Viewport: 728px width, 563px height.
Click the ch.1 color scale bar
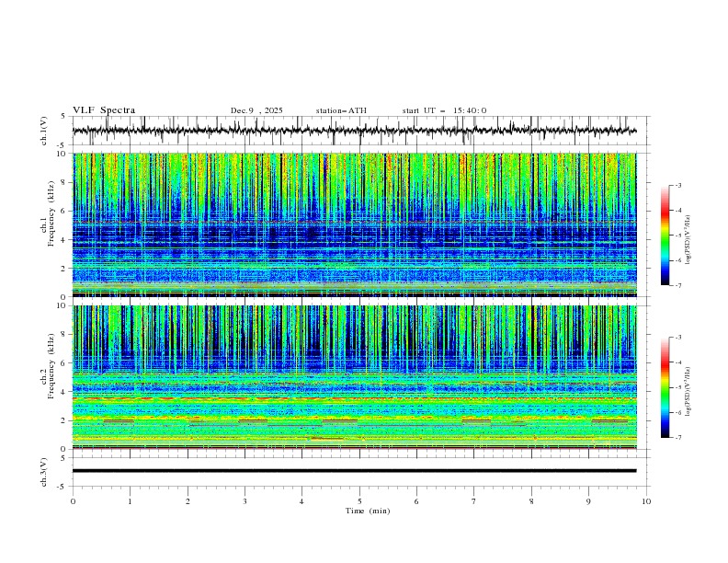[x=665, y=236]
